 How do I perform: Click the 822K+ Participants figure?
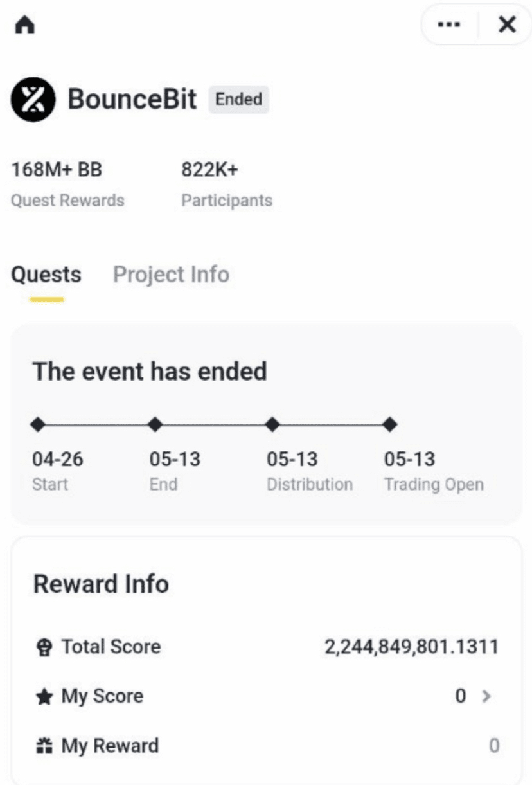click(210, 170)
